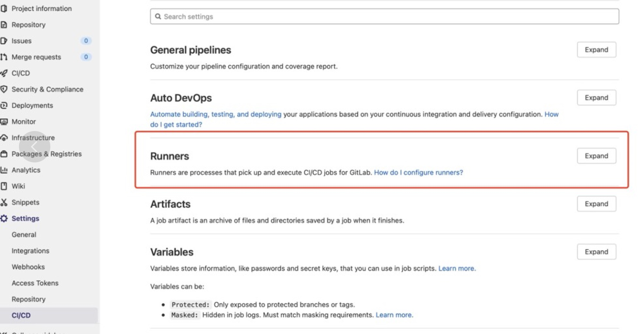Click the Runners section heading
The image size is (644, 334).
[170, 156]
